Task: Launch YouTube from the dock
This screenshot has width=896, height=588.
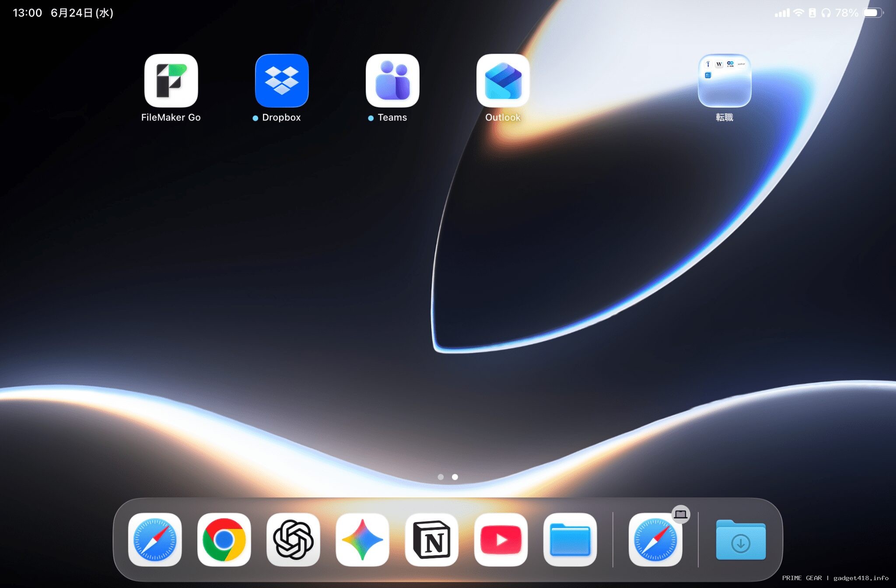Action: (x=501, y=539)
